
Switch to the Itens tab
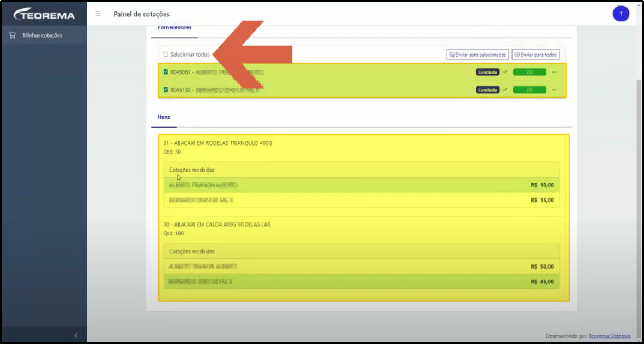[x=164, y=117]
